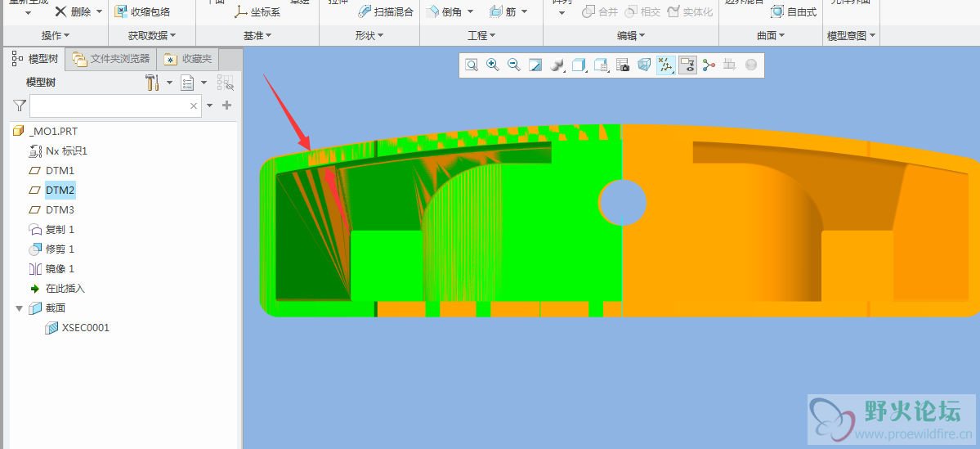Toggle the annotation display eye button
The image size is (980, 449).
(x=687, y=65)
